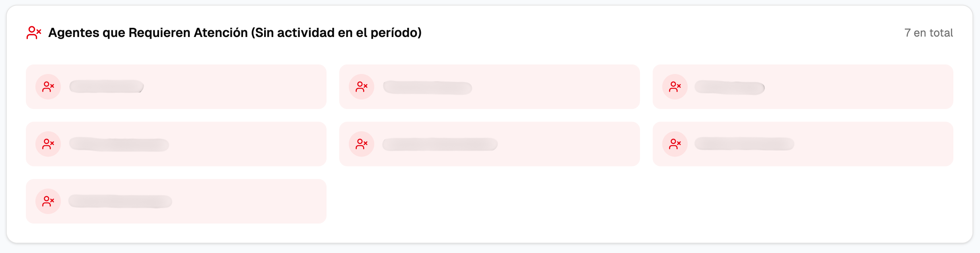Open the blurred agent name in second-row right card
This screenshot has width=980, height=253.
[x=744, y=144]
